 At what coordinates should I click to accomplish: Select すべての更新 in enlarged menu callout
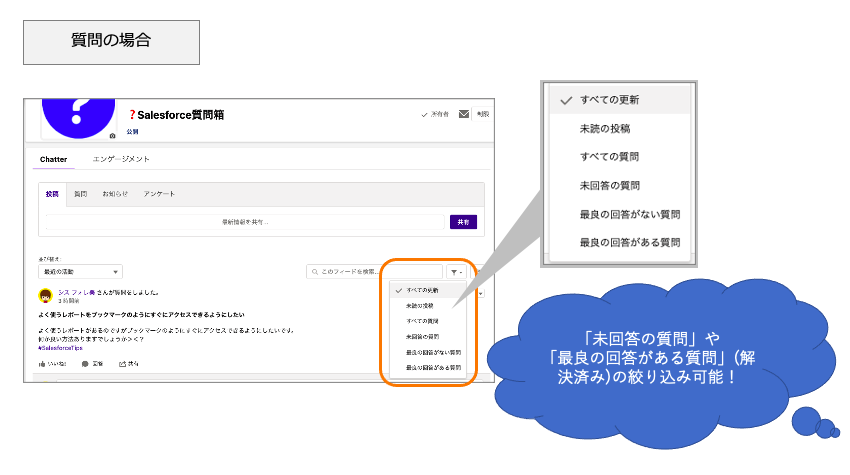tap(620, 100)
